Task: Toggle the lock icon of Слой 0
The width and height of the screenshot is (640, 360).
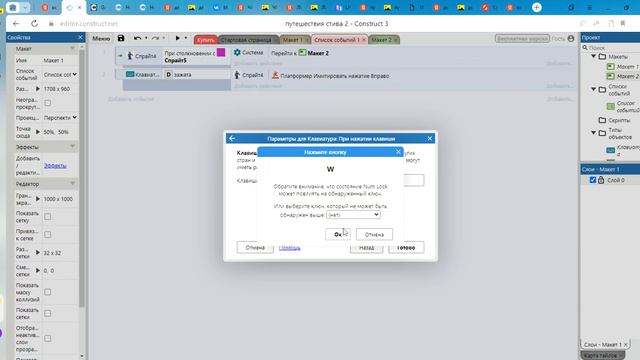Action: (x=601, y=180)
